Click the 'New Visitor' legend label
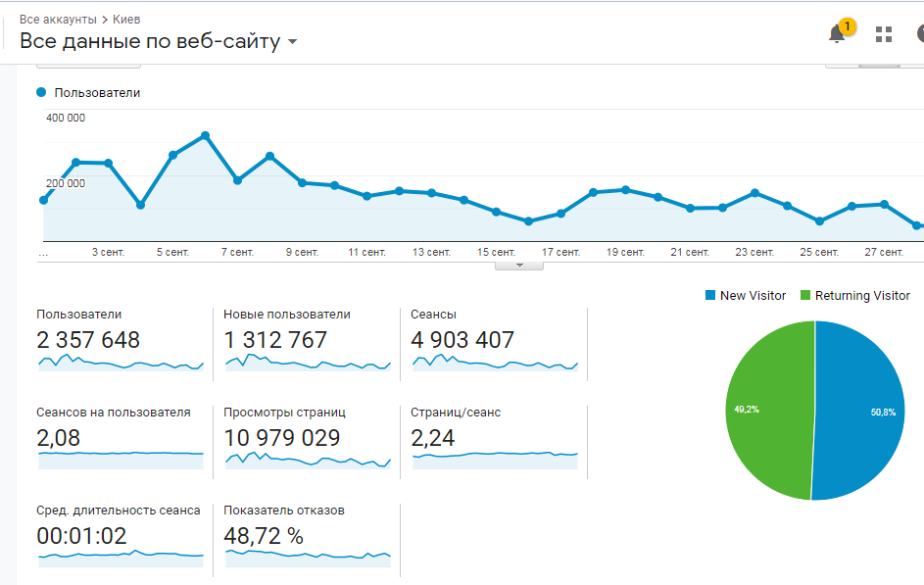Viewport: 924px width, 585px height. click(x=754, y=295)
